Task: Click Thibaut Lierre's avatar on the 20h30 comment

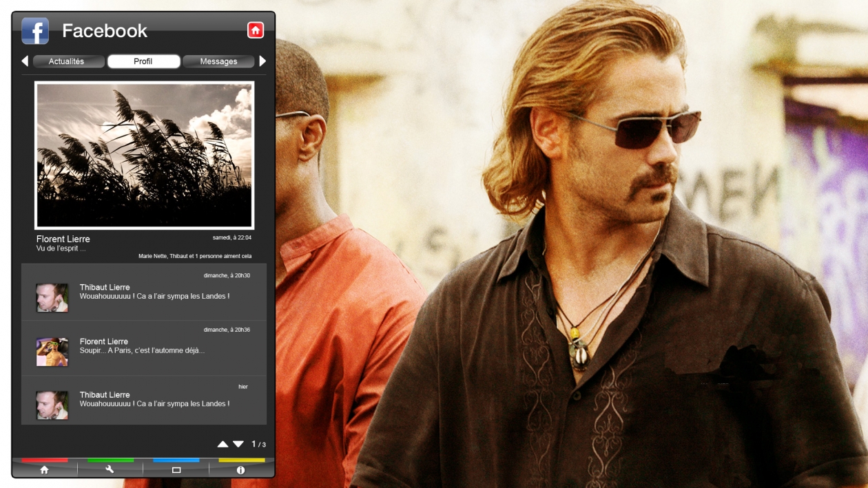Action: [x=52, y=297]
